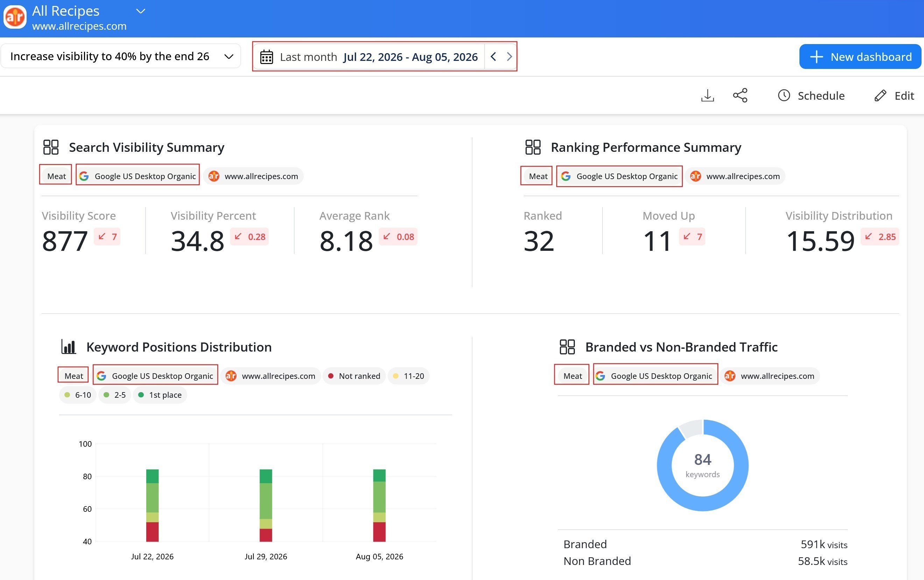Click the Keyword Positions Distribution chart icon

coord(68,347)
